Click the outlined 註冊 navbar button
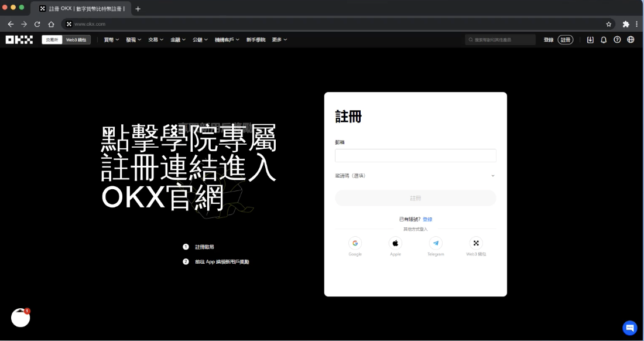The image size is (644, 341). click(x=566, y=40)
